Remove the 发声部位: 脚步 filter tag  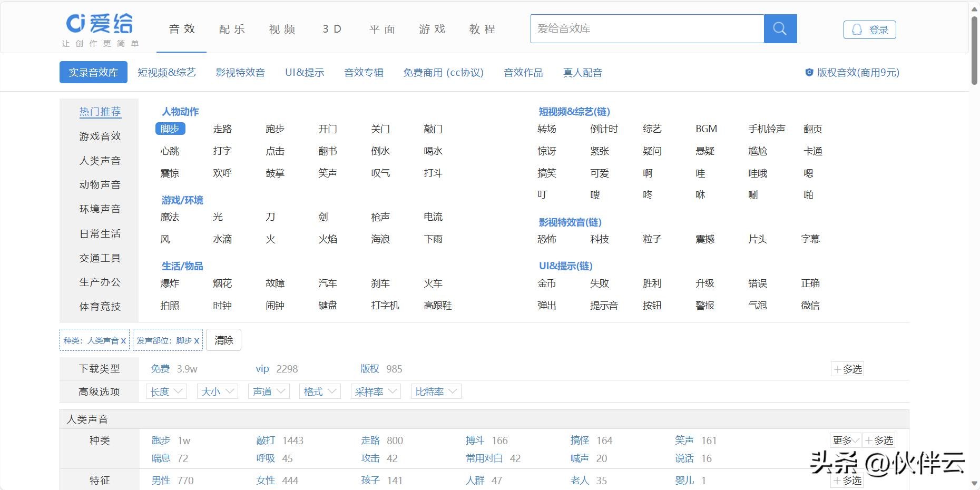(197, 340)
